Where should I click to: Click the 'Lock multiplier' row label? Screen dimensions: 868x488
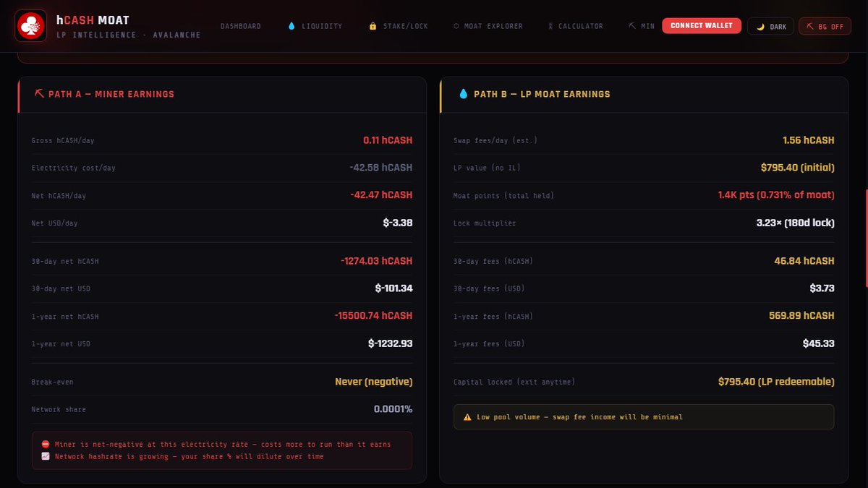pyautogui.click(x=485, y=223)
